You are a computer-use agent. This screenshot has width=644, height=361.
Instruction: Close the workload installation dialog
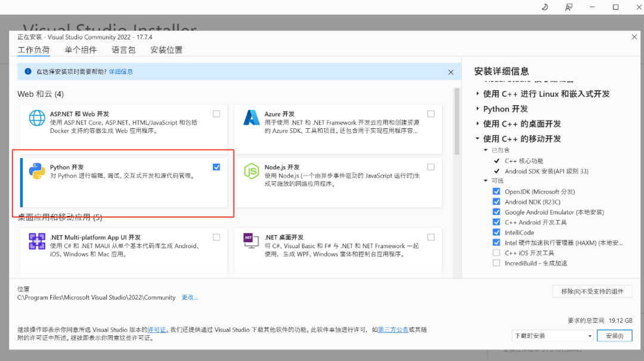click(634, 37)
